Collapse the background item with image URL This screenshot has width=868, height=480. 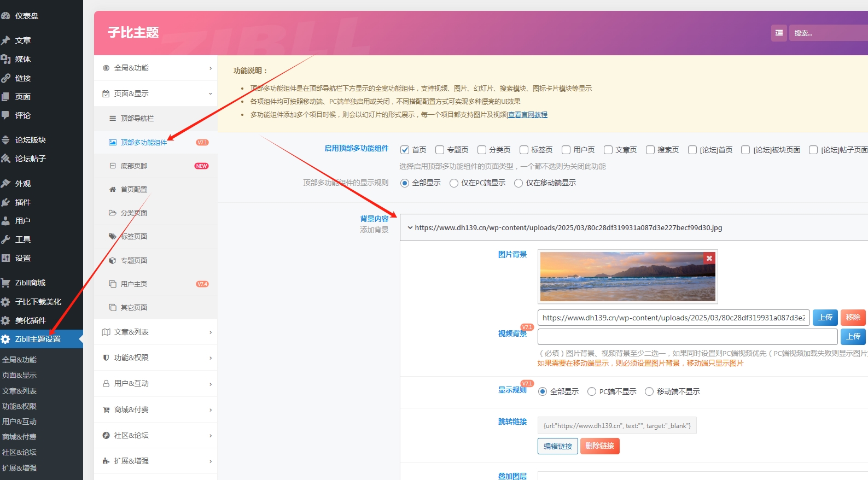click(x=634, y=227)
